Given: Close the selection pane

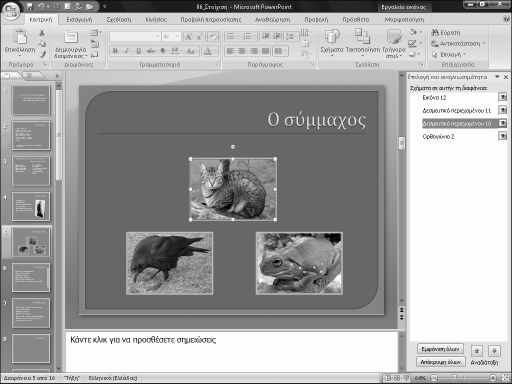Looking at the screenshot, I should 506,77.
